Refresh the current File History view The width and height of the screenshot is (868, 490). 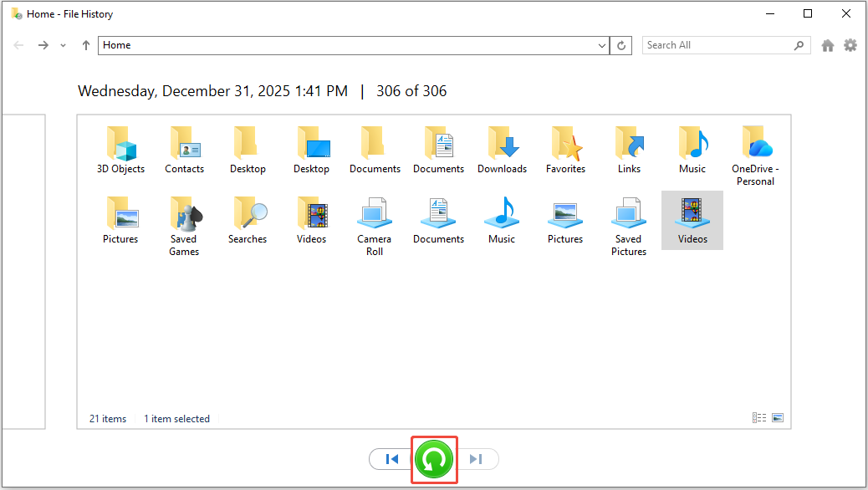coord(620,45)
